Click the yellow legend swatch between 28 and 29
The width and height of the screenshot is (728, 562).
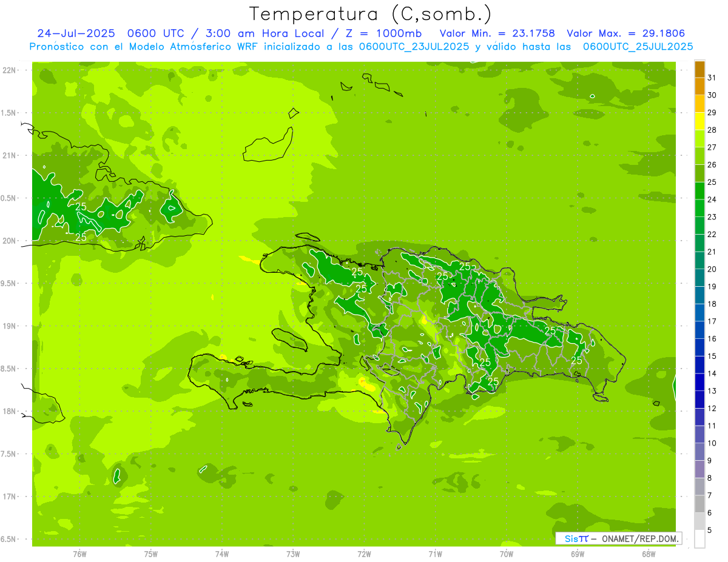point(699,121)
